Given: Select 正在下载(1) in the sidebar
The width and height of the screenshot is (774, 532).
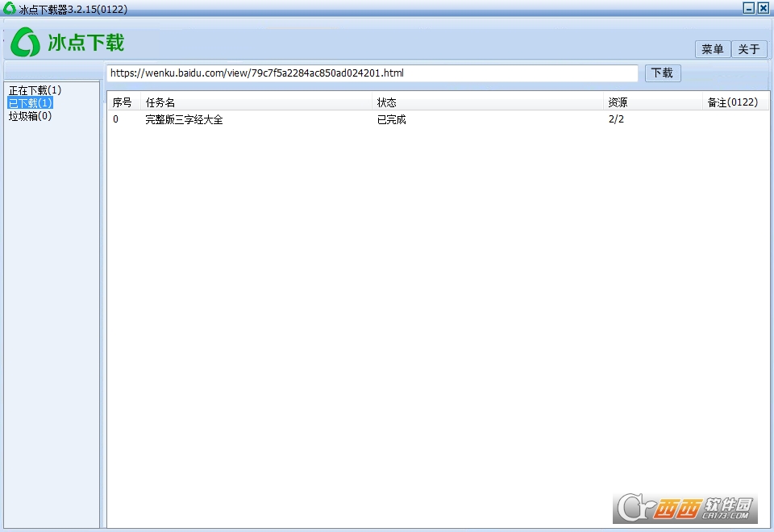Looking at the screenshot, I should [35, 90].
